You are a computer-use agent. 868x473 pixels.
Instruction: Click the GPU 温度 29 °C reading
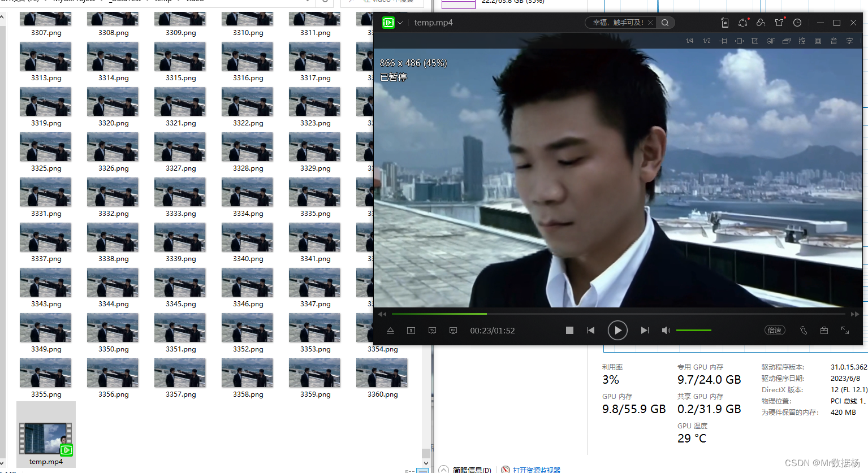click(x=692, y=439)
